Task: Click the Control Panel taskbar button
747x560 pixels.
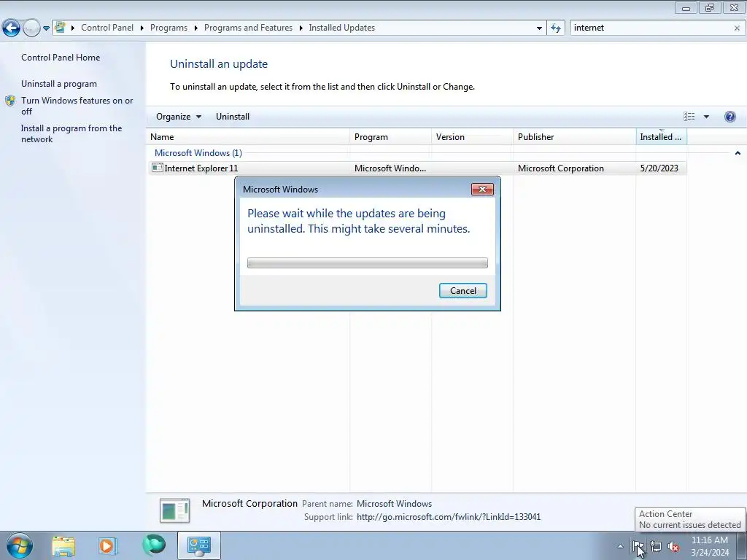Action: pyautogui.click(x=199, y=545)
